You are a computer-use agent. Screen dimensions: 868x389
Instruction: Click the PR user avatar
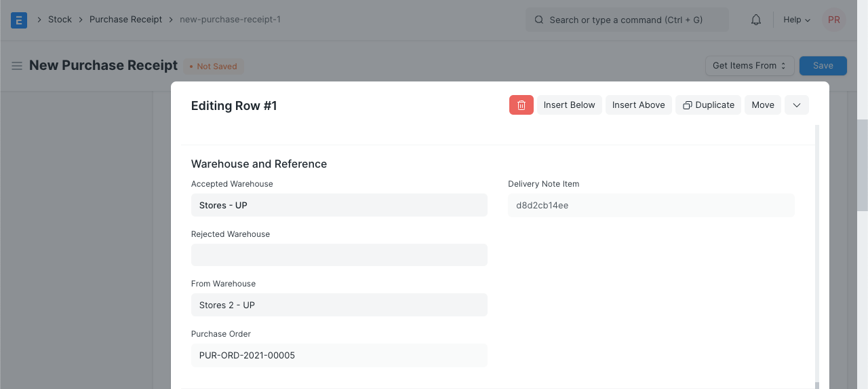[x=833, y=20]
